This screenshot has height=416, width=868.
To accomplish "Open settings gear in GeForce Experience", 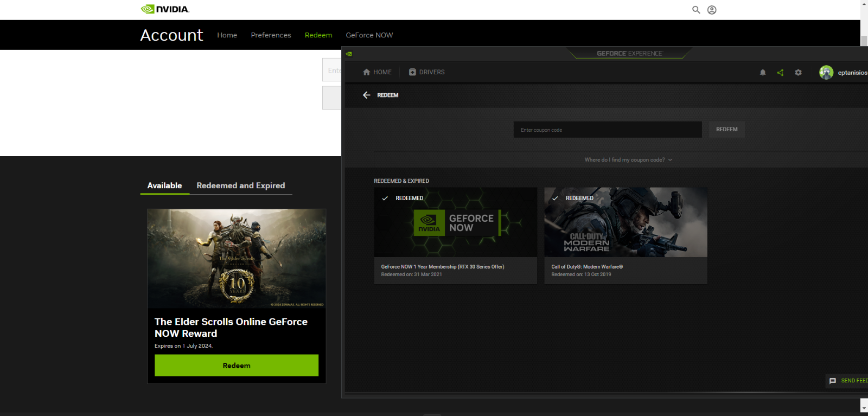I will click(798, 72).
